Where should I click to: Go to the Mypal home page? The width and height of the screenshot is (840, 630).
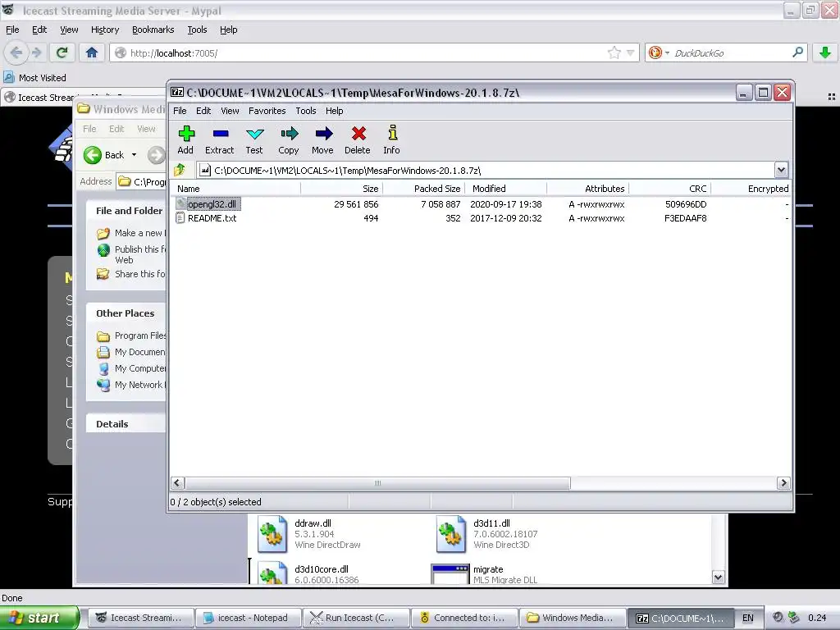(92, 52)
